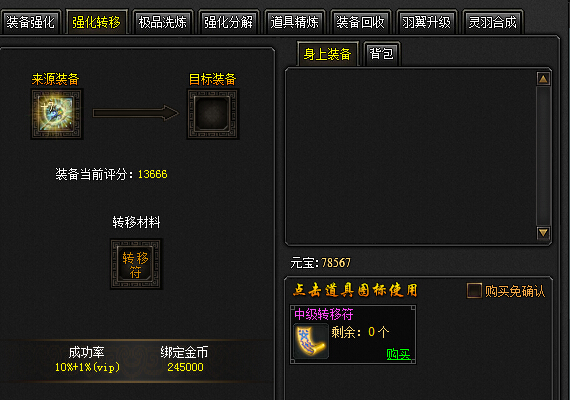Open the 灵羽合成 tab
The image size is (570, 400).
pyautogui.click(x=493, y=22)
